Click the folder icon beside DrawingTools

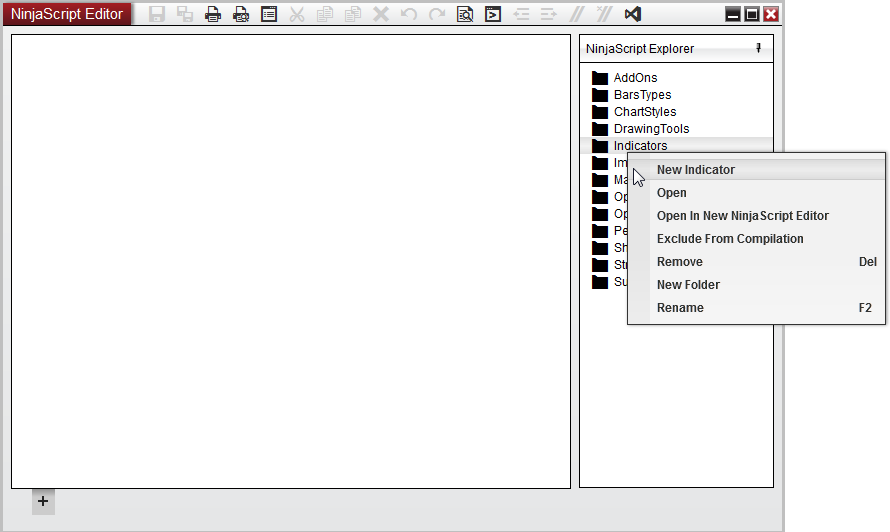(599, 129)
